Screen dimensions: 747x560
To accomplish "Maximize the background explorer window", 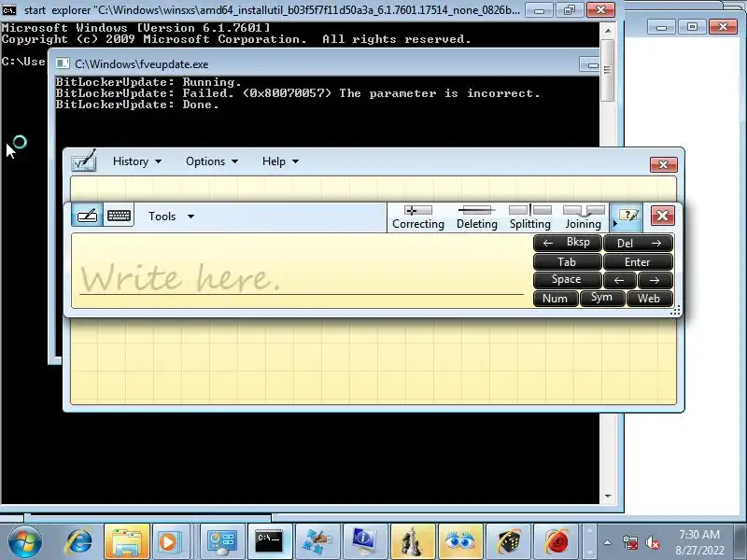I will pos(692,27).
